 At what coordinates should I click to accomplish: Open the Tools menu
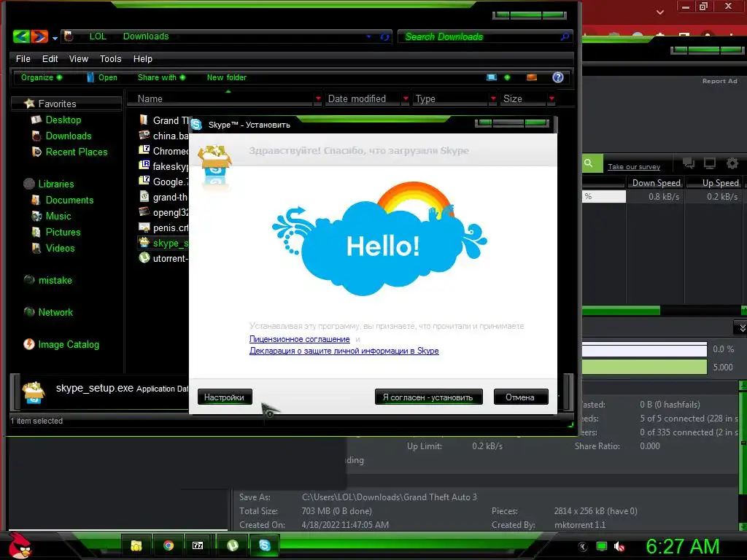pyautogui.click(x=111, y=58)
